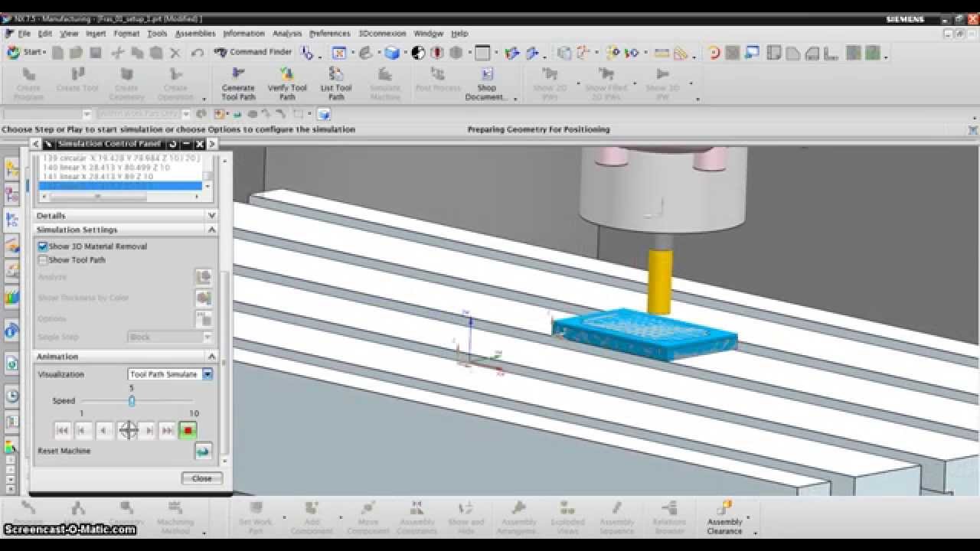Viewport: 980px width, 551px height.
Task: Click the top resource bar navigator icon
Action: tap(11, 169)
